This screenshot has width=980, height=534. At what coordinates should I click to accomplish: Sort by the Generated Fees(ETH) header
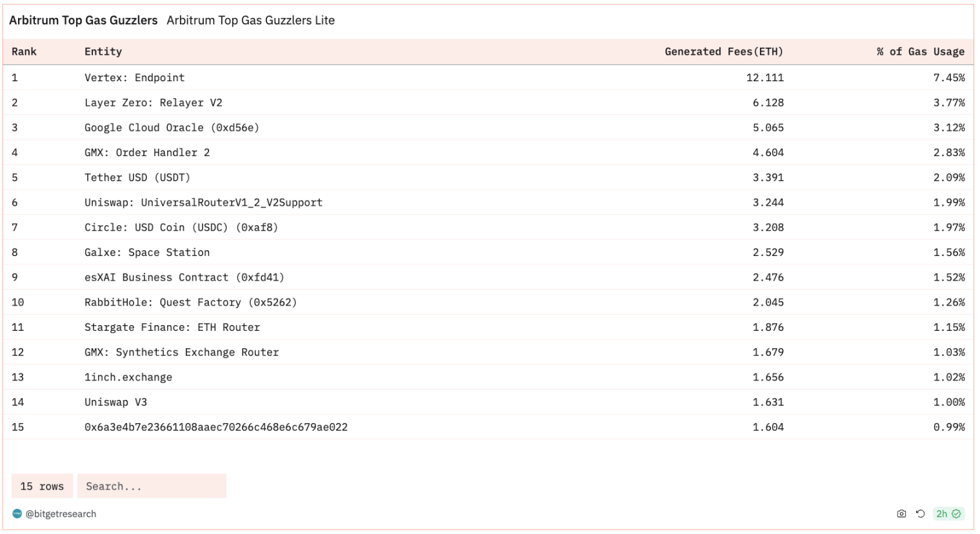point(724,52)
